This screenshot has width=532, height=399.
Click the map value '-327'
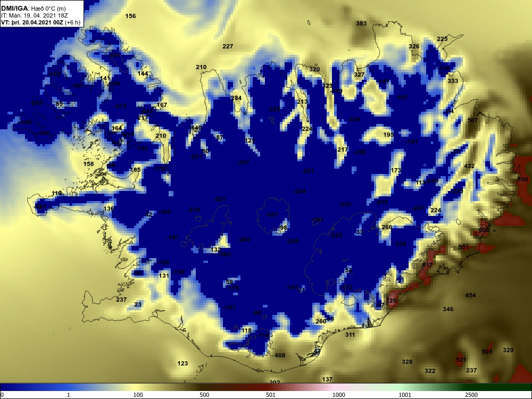tap(243, 162)
